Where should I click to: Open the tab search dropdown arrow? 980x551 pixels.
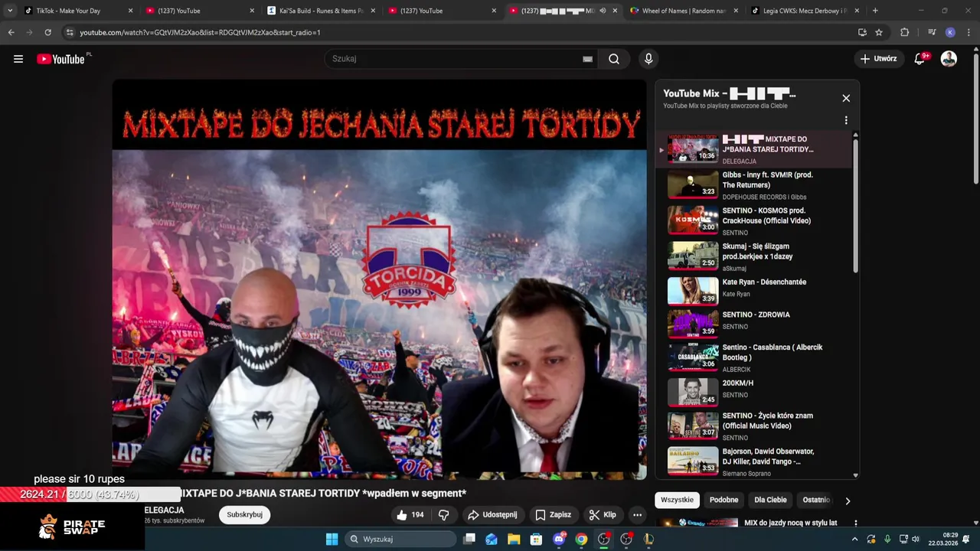[10, 11]
